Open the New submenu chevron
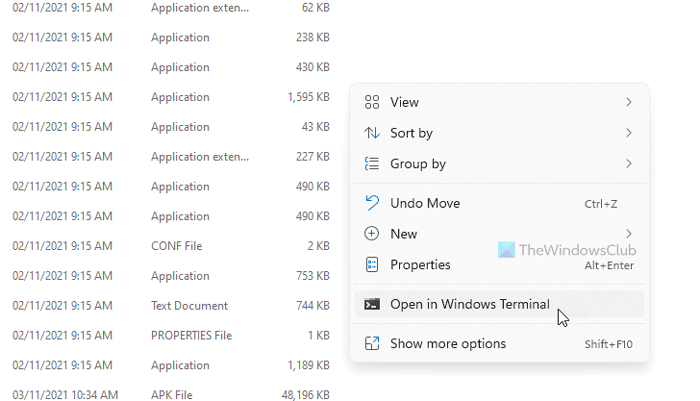 (x=628, y=234)
